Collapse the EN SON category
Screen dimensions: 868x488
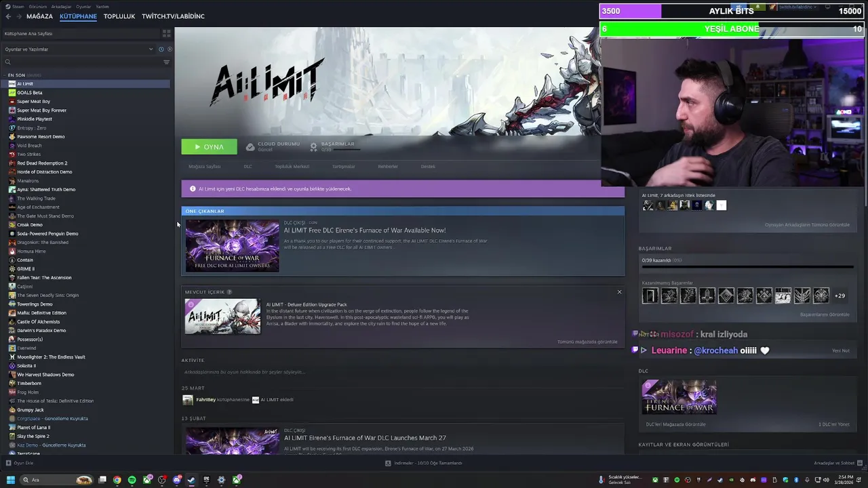[5, 75]
